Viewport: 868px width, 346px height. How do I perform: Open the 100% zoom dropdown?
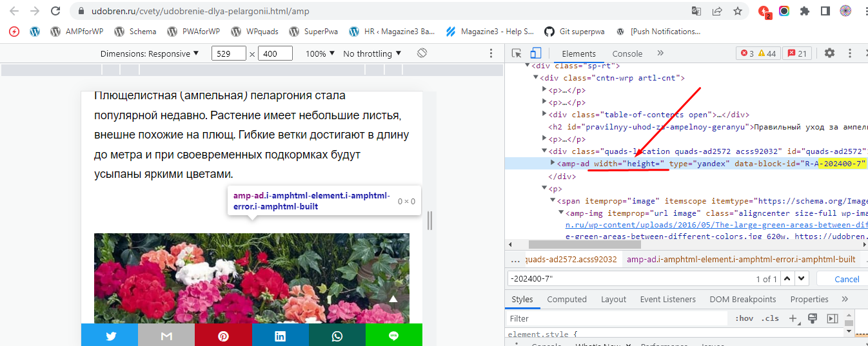[x=320, y=53]
